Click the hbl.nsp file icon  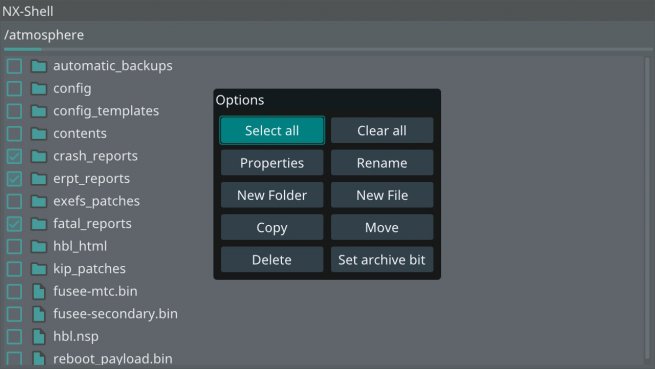pyautogui.click(x=39, y=337)
